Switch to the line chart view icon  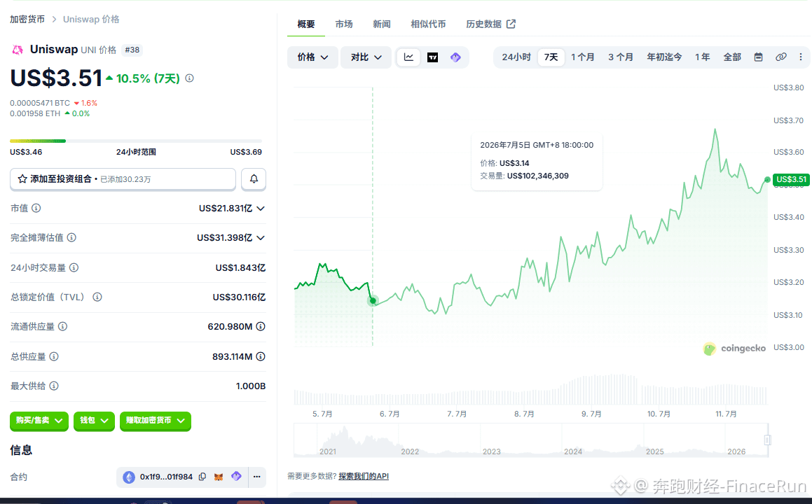(408, 57)
